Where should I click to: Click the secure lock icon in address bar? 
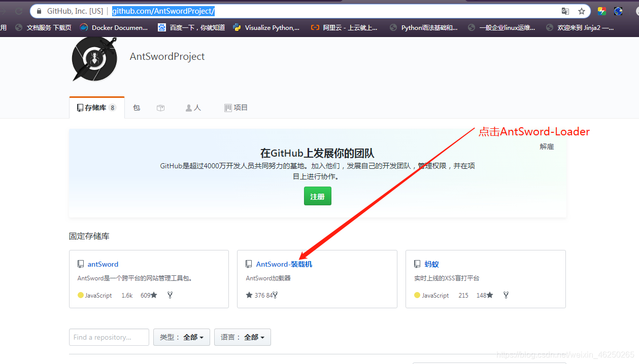[39, 11]
